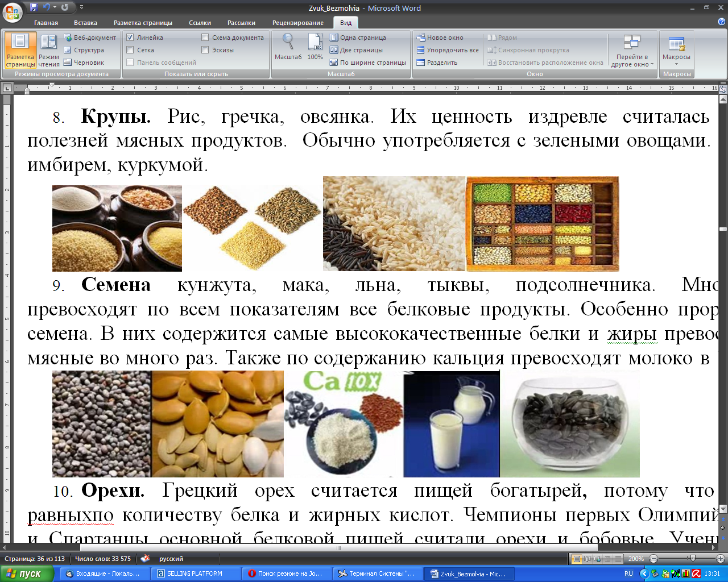
Task: Save the document from quick access toolbar
Action: click(34, 7)
